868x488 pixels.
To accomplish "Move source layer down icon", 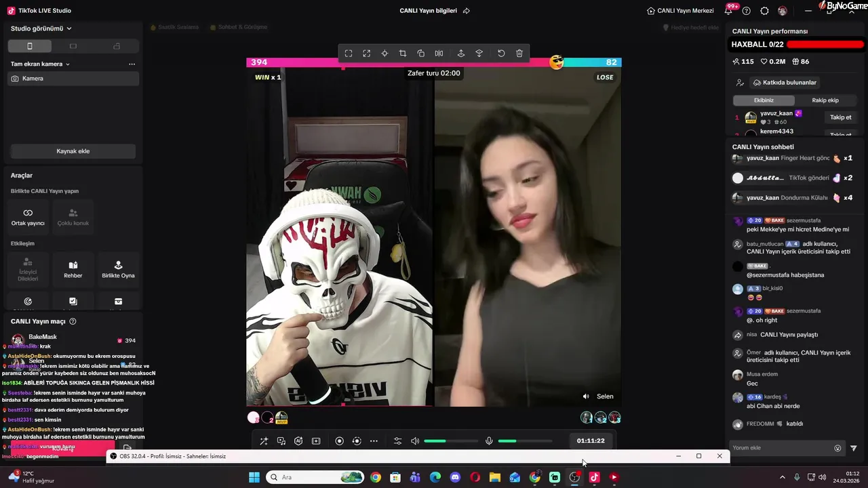I will [x=479, y=54].
